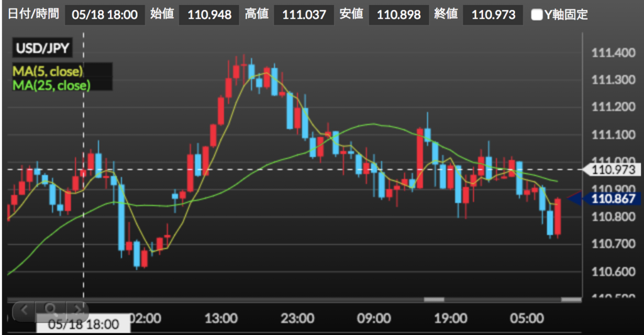Click the 110.800 price axis label
Viewport: 644px width, 335px height.
point(613,217)
